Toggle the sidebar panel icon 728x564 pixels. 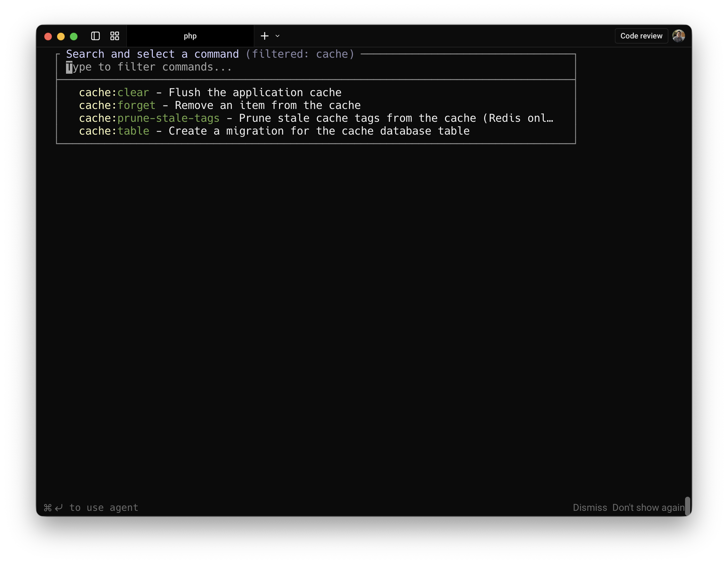95,36
